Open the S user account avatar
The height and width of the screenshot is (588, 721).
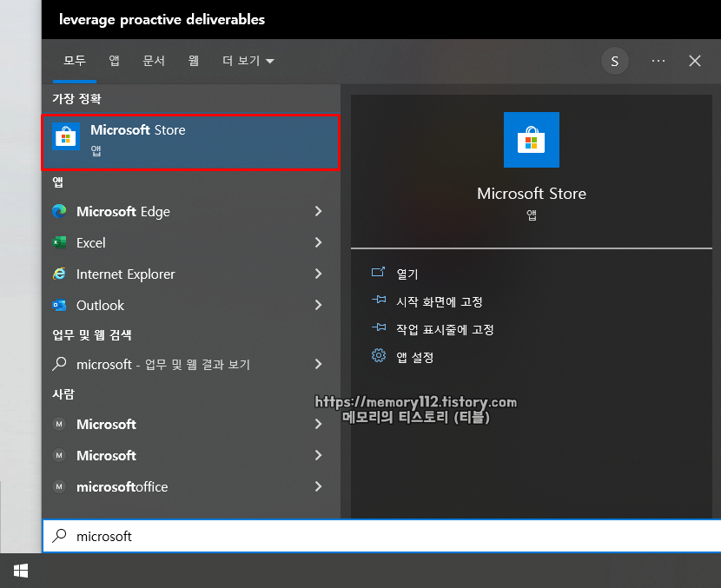tap(615, 61)
